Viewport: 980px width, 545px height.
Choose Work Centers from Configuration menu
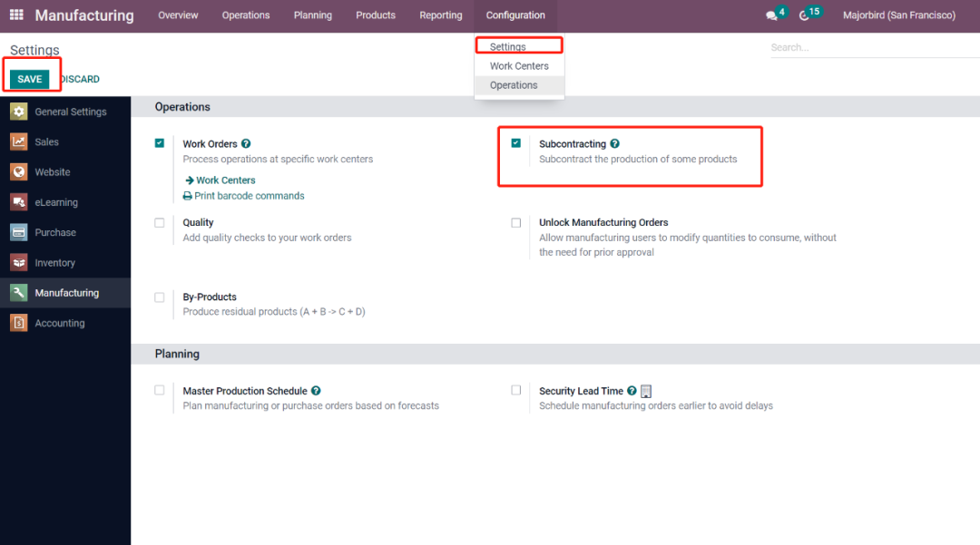point(519,66)
